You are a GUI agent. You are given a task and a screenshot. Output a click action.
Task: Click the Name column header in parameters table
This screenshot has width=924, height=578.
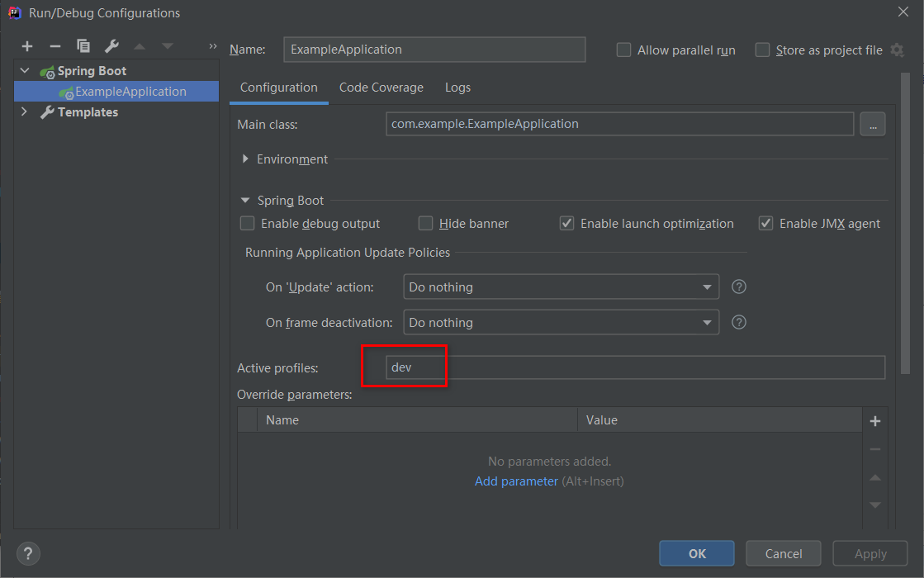pyautogui.click(x=417, y=420)
